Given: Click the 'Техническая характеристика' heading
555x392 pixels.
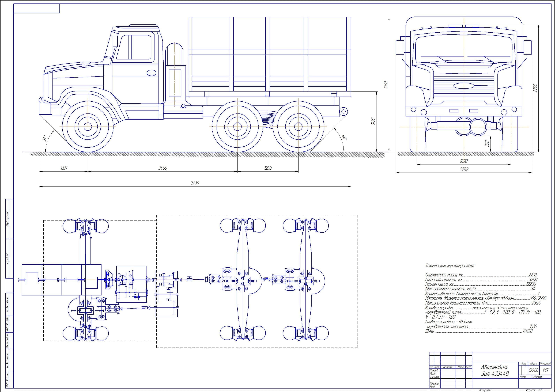Looking at the screenshot, I should pos(450,266).
